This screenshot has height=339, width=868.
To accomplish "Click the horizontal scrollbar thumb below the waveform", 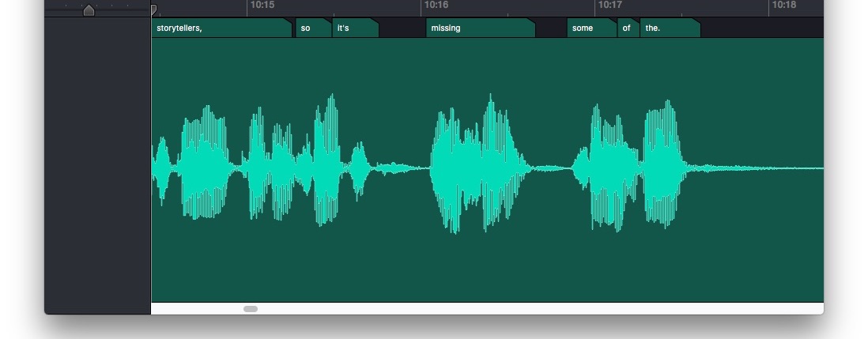I will (251, 309).
